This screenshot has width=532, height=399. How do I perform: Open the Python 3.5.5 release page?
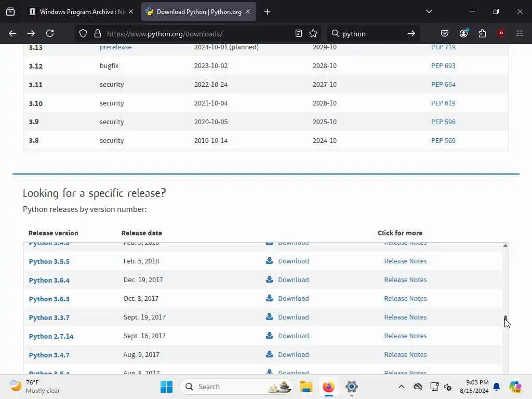[49, 262]
